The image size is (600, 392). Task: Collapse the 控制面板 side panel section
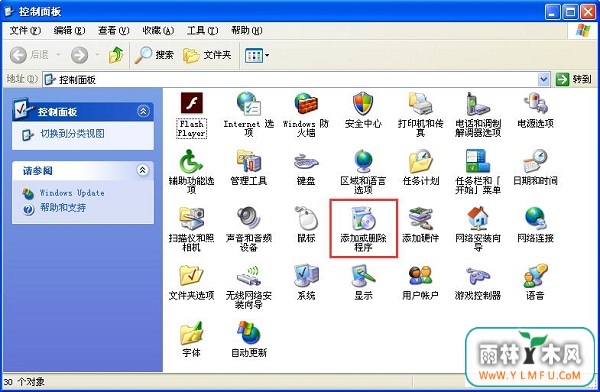143,111
